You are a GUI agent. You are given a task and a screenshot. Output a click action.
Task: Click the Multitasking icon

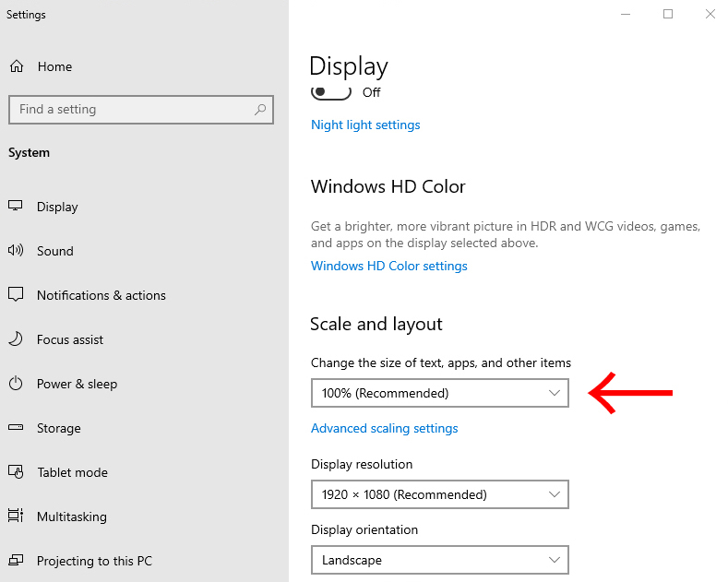[x=16, y=516]
